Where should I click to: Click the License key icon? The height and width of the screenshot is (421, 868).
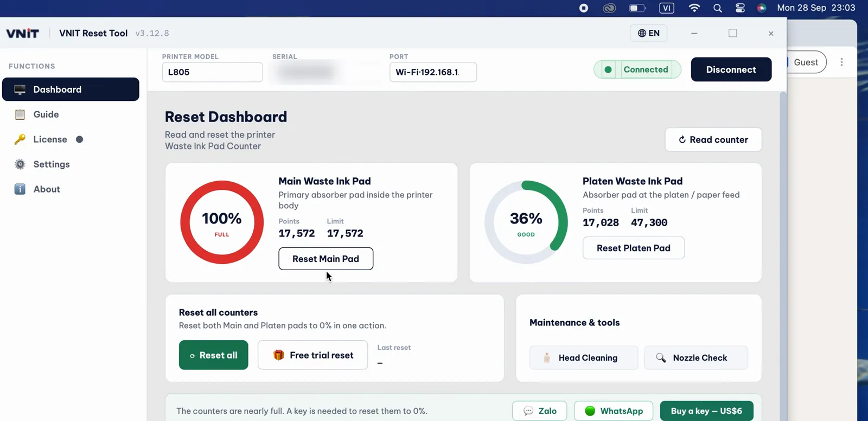(20, 139)
